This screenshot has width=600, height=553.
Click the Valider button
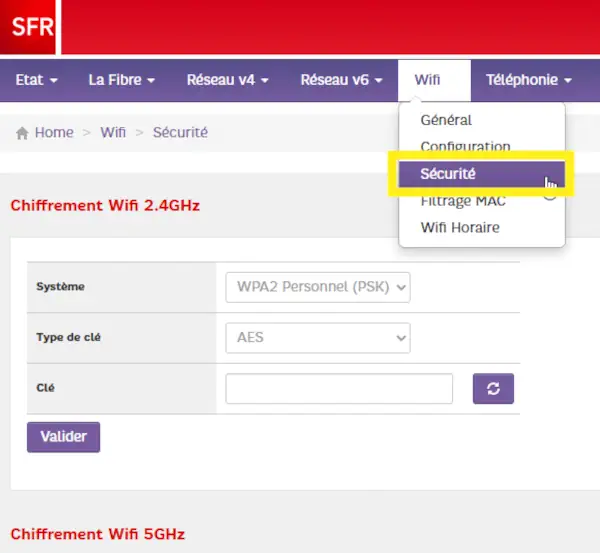pyautogui.click(x=64, y=437)
